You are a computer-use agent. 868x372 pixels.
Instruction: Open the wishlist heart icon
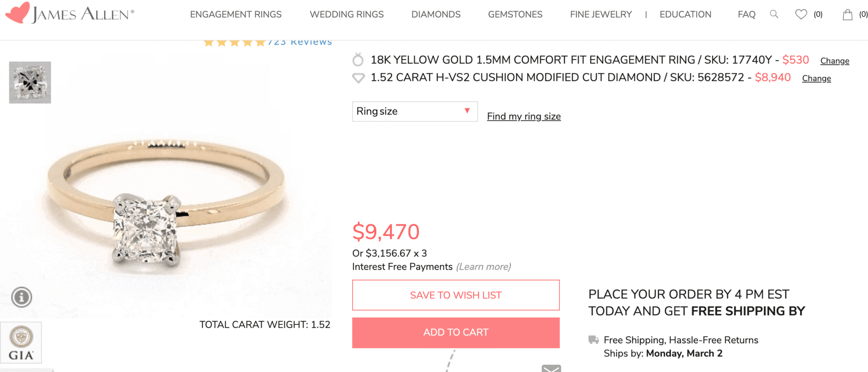[x=801, y=14]
